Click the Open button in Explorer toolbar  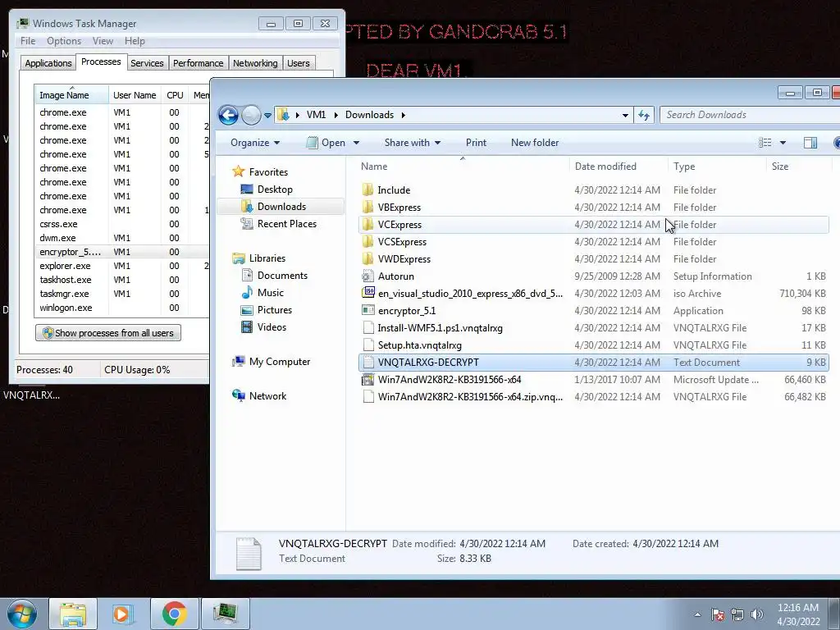pos(326,143)
